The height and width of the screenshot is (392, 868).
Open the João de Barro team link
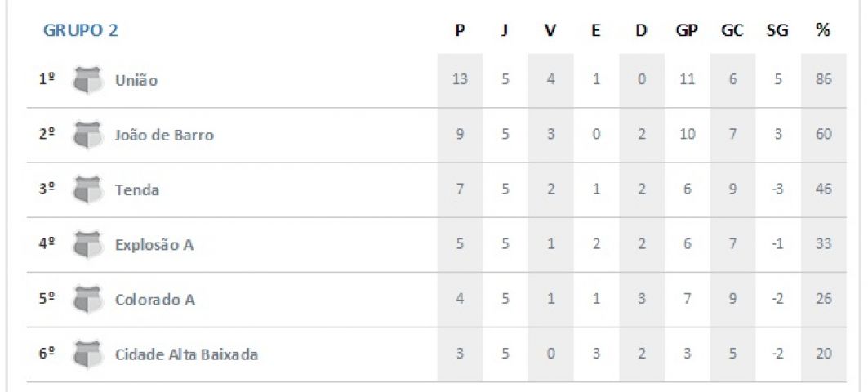click(164, 135)
